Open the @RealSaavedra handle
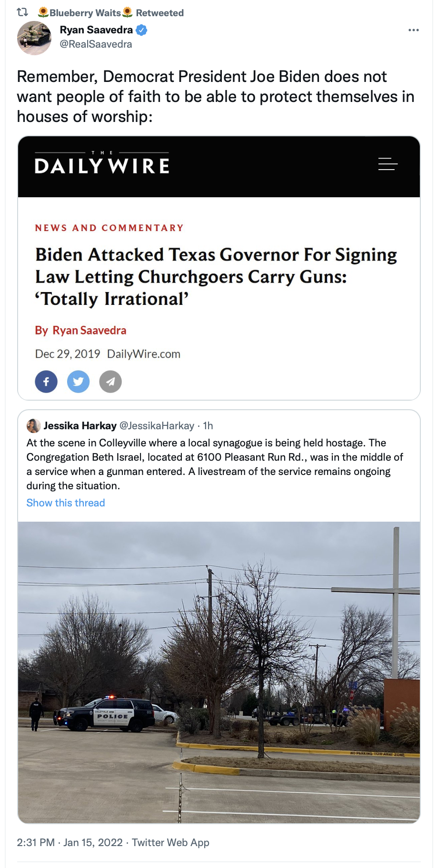 96,44
